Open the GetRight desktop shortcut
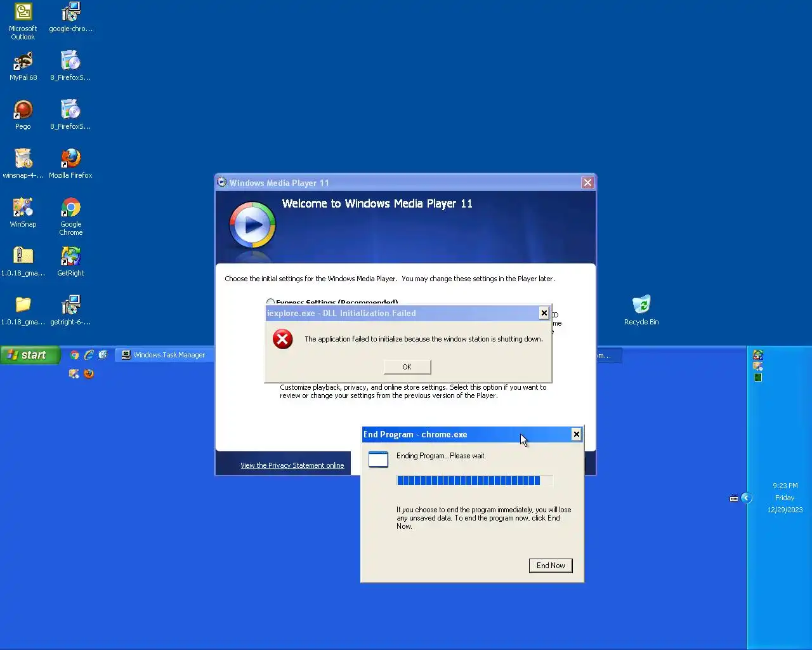The image size is (812, 650). pos(70,262)
